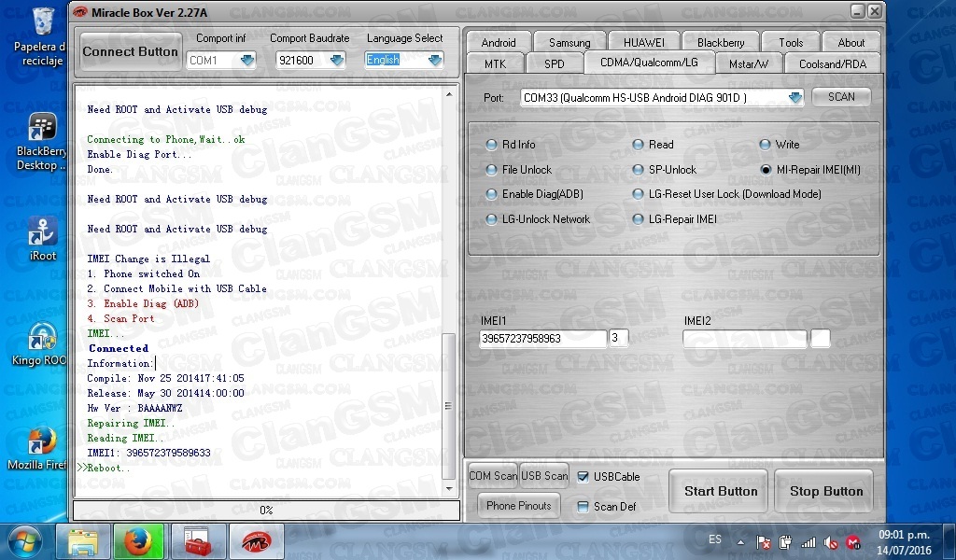Click the COM Scan button
Image resolution: width=956 pixels, height=560 pixels.
tap(493, 476)
